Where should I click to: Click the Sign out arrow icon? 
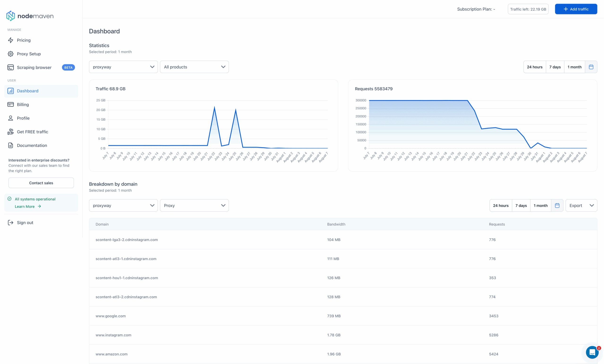pos(11,223)
